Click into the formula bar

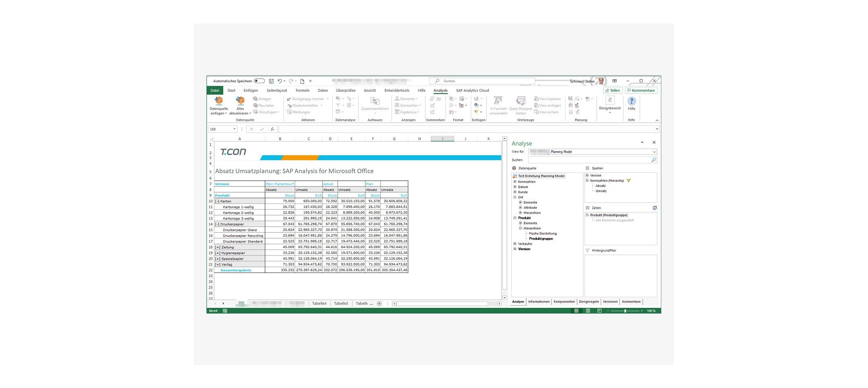pos(466,129)
